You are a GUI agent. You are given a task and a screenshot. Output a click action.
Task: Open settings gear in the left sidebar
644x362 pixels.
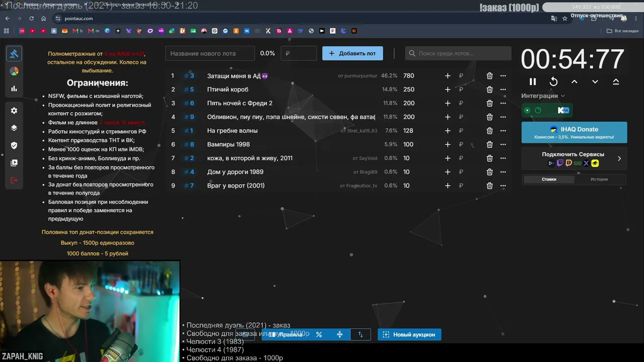coord(14,111)
